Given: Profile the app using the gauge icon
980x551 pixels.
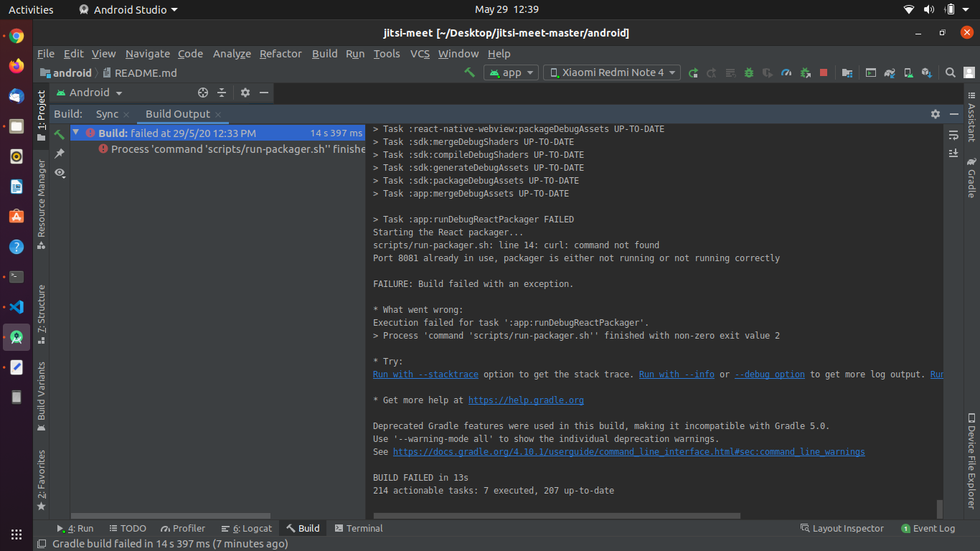Looking at the screenshot, I should [x=786, y=72].
